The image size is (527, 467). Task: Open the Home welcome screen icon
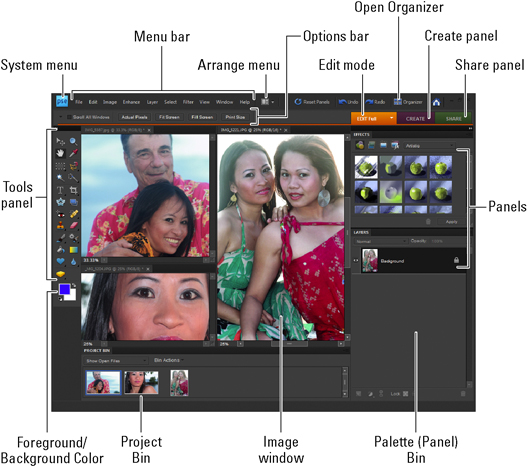point(436,102)
